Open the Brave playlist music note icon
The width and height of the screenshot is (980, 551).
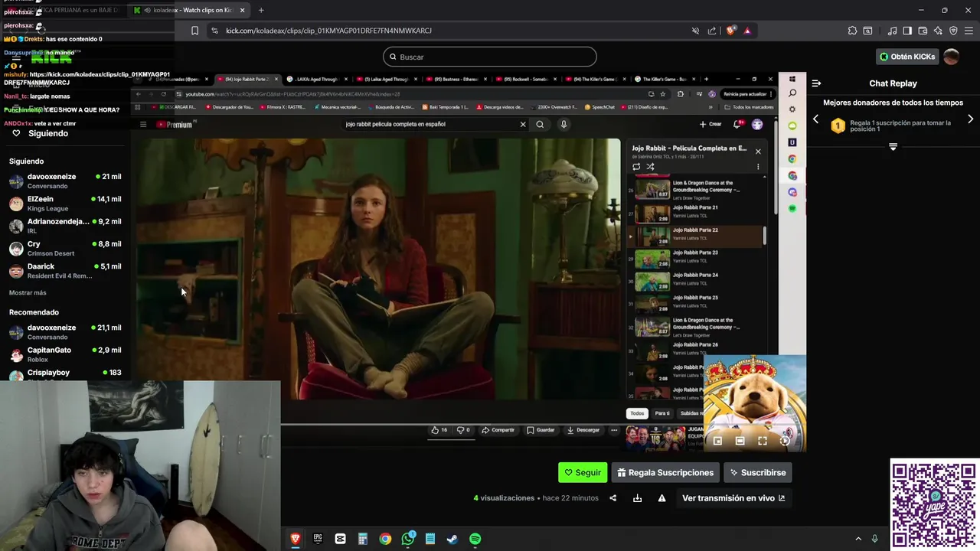point(892,31)
